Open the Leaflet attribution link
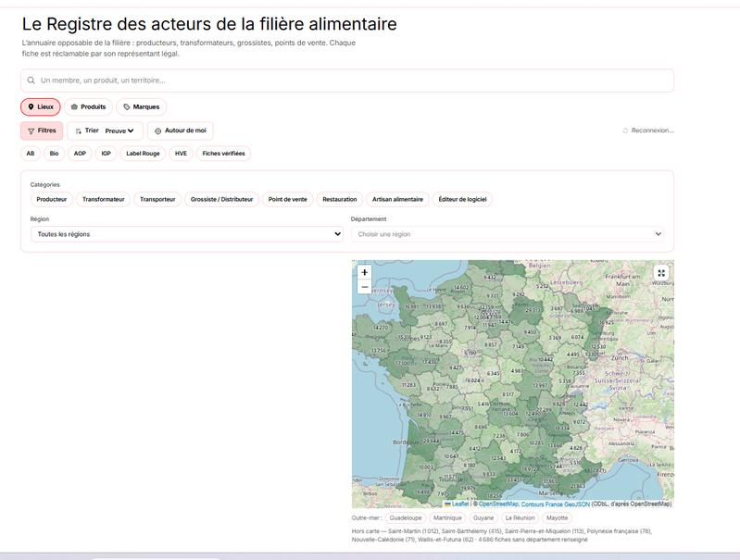 pos(457,504)
